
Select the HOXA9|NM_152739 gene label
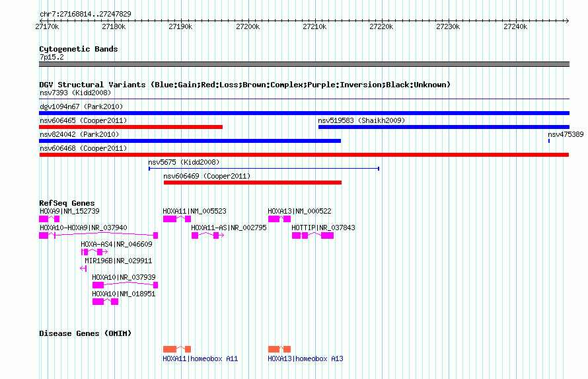tap(70, 211)
